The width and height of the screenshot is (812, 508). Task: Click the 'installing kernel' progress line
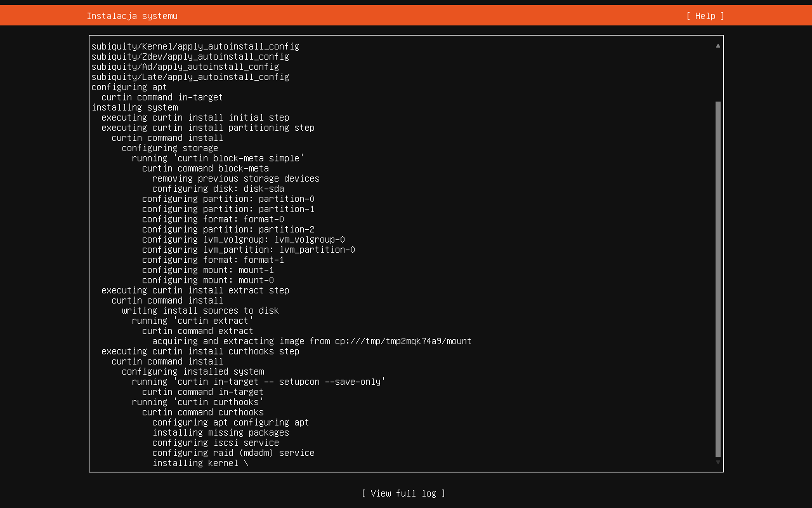pyautogui.click(x=200, y=463)
